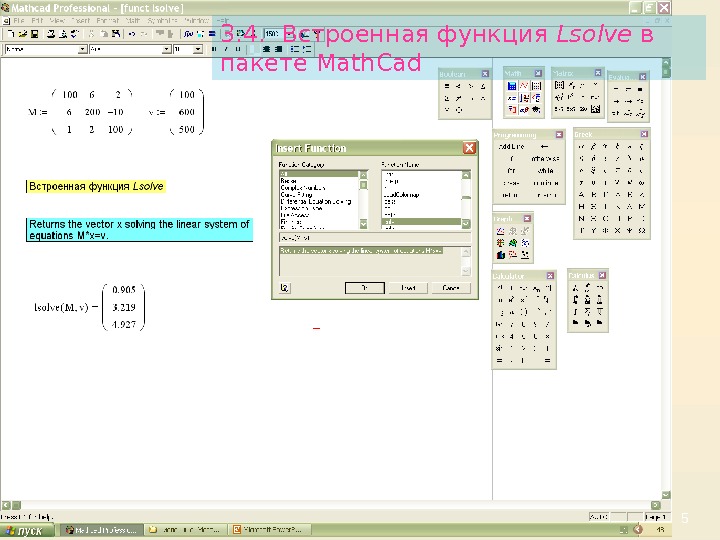Insert capital Sigma from the Greek palette
Image resolution: width=720 pixels, height=540 pixels.
click(642, 219)
